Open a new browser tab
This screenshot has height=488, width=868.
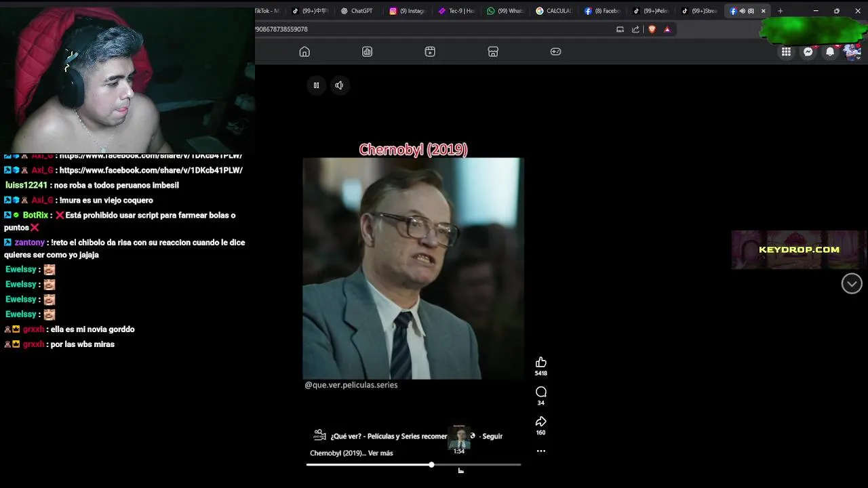tap(780, 11)
